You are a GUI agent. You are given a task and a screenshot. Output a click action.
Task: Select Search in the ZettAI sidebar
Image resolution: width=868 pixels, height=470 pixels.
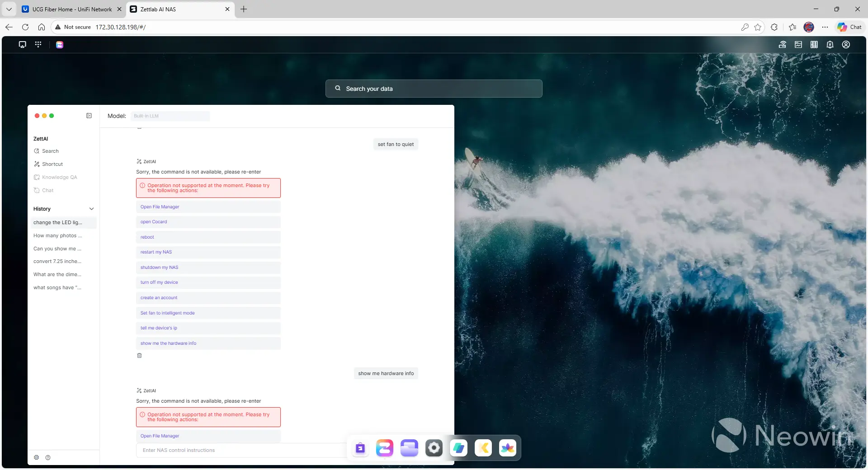point(46,151)
